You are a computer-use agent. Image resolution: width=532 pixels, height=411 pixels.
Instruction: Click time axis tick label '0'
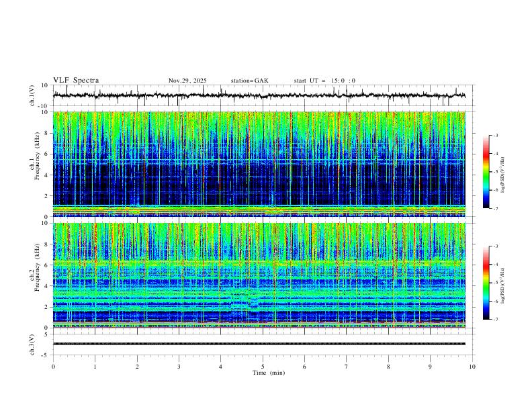click(x=53, y=367)
